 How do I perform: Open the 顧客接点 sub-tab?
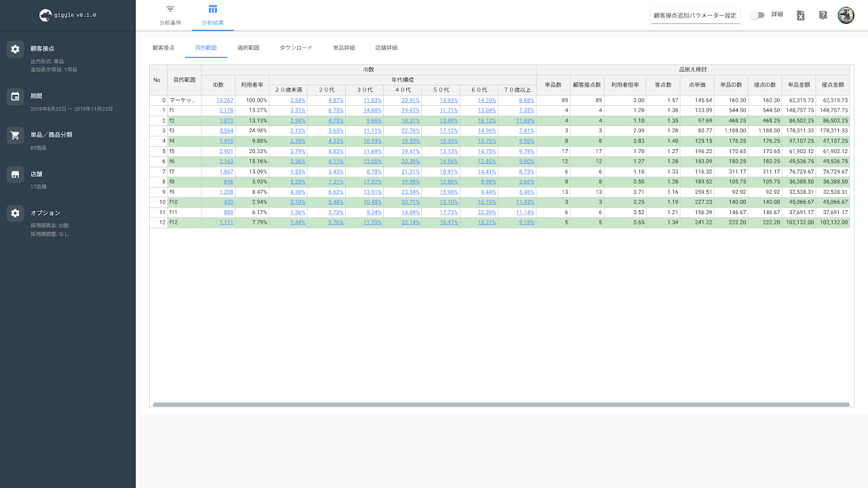(x=163, y=48)
